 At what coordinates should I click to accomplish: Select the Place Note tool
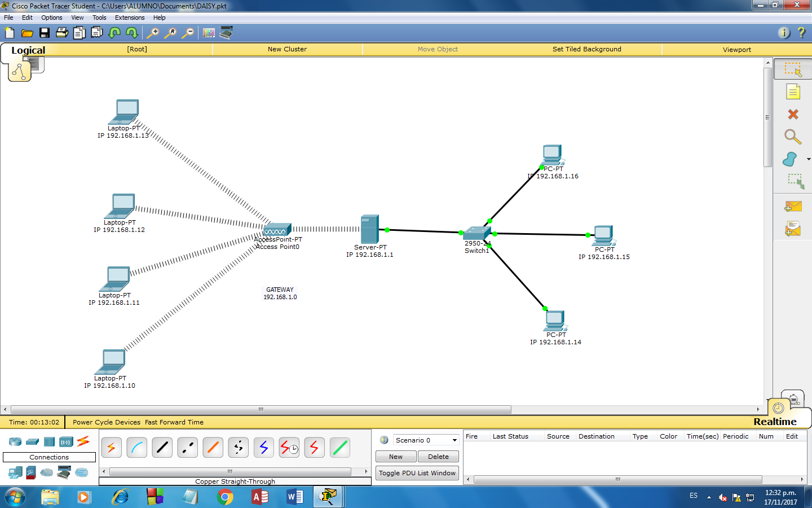[x=792, y=91]
